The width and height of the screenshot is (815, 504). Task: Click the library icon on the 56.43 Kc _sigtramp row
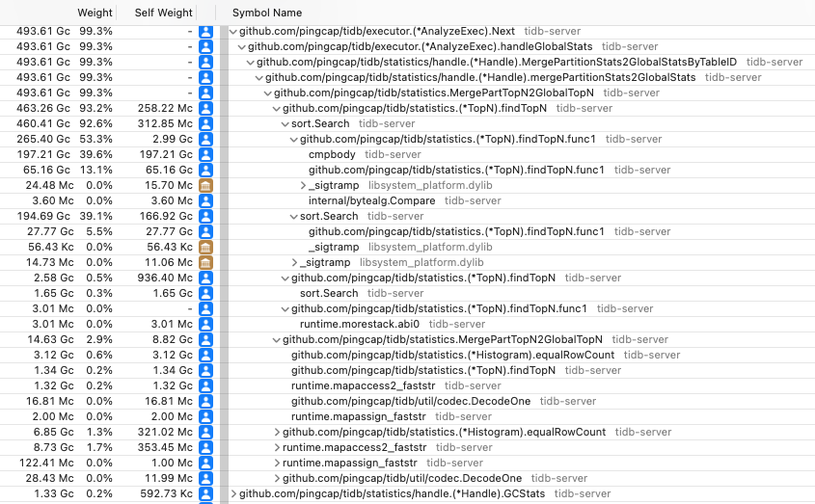205,247
